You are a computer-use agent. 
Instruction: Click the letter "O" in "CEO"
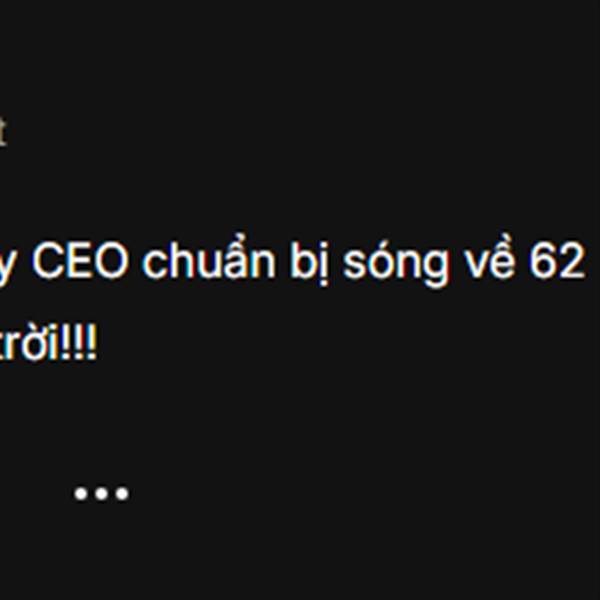pyautogui.click(x=111, y=262)
